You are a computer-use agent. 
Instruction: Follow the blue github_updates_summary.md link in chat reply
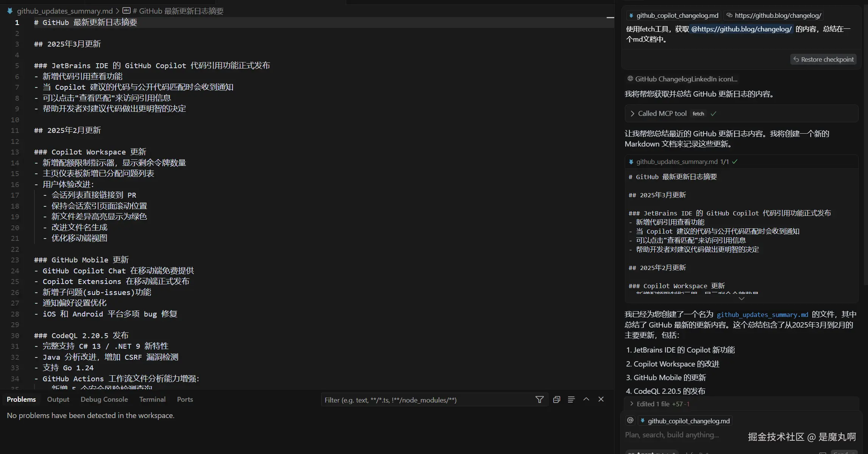pos(762,315)
